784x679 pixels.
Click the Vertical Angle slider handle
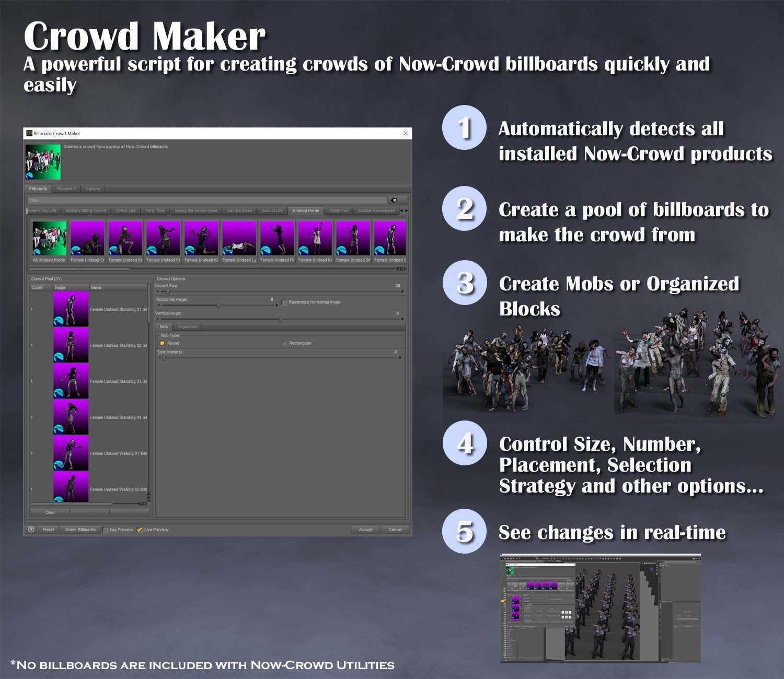coord(281,319)
